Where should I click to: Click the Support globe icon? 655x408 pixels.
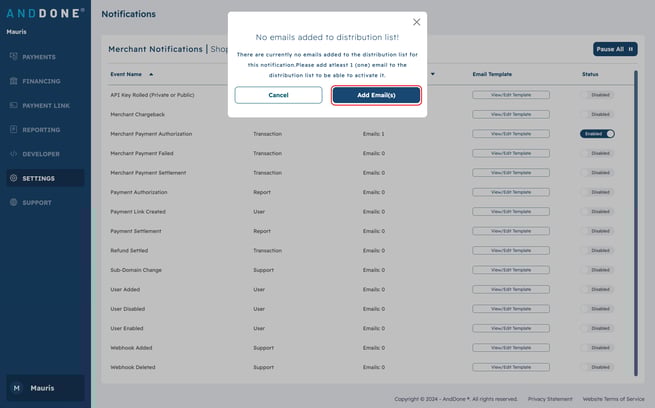tap(13, 203)
